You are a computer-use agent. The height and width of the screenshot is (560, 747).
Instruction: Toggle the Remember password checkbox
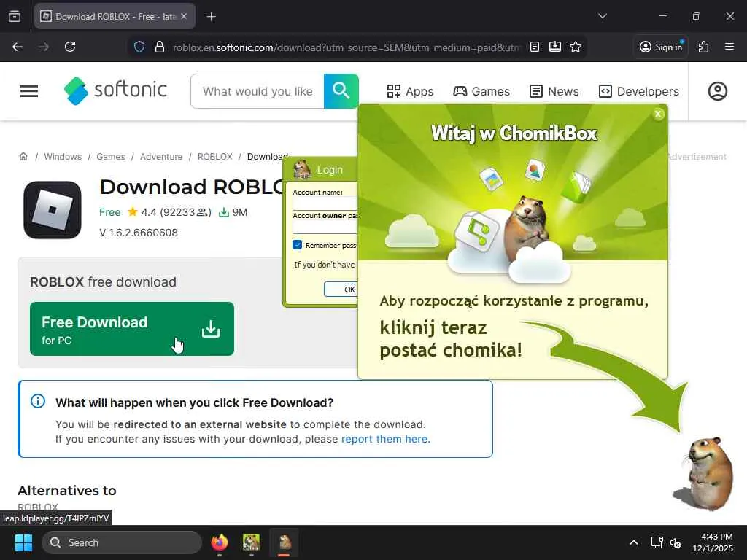coord(298,245)
